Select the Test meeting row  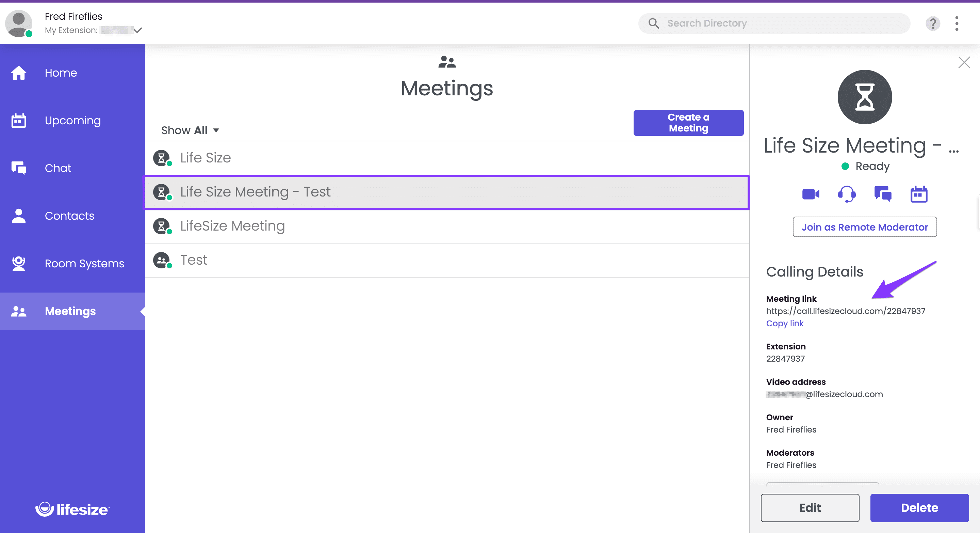point(447,260)
